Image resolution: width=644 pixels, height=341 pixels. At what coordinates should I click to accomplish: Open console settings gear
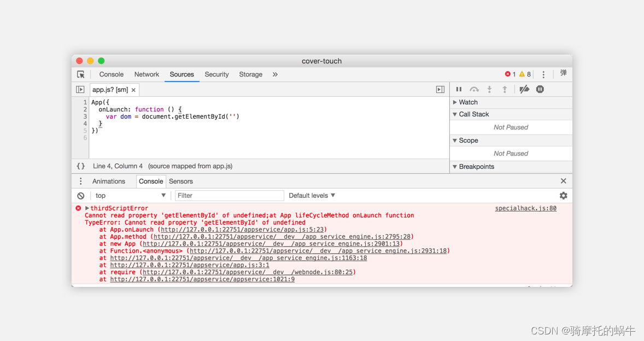[x=563, y=196]
